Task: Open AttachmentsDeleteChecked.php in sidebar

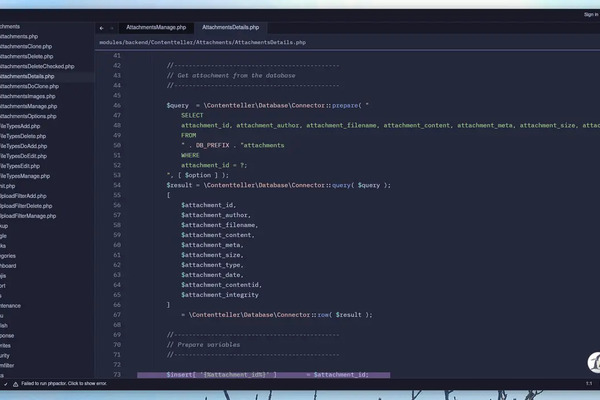Action: click(36, 66)
